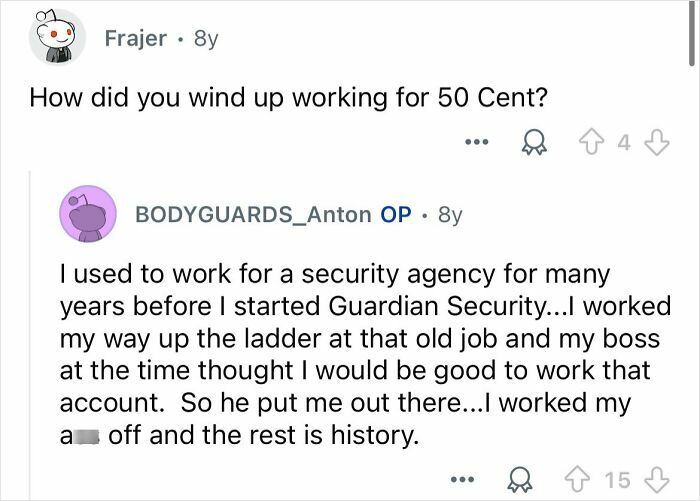Downvote Frajer's comment
The height and width of the screenshot is (501, 700).
click(x=657, y=143)
